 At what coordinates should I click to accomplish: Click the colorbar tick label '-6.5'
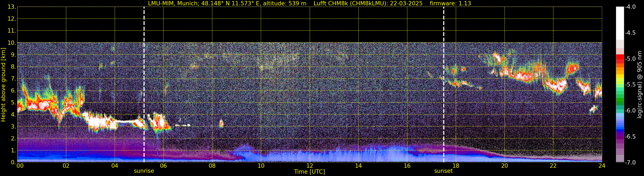[x=630, y=137]
